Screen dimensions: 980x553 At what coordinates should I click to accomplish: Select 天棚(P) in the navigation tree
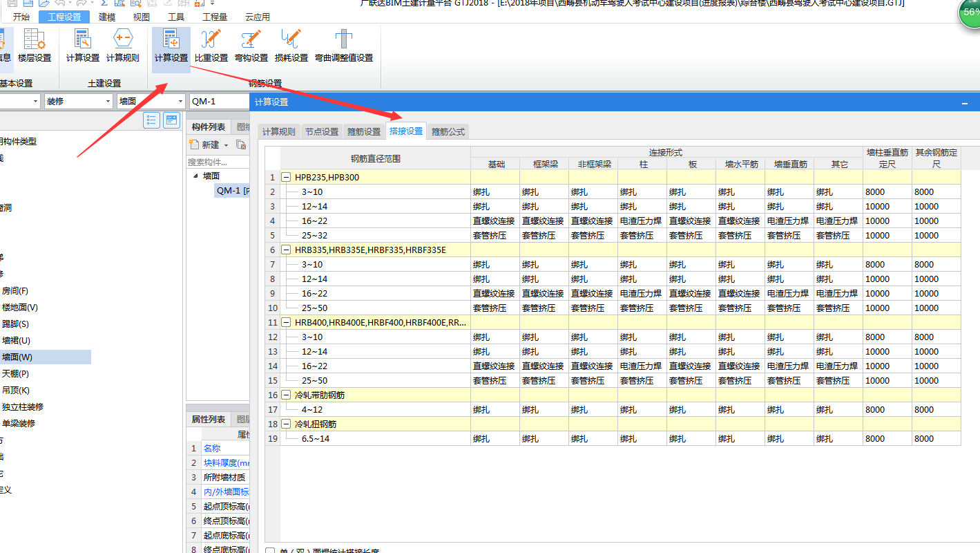15,374
